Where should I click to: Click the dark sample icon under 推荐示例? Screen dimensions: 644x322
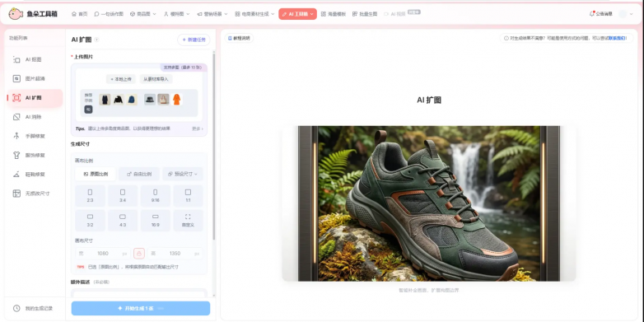click(88, 110)
